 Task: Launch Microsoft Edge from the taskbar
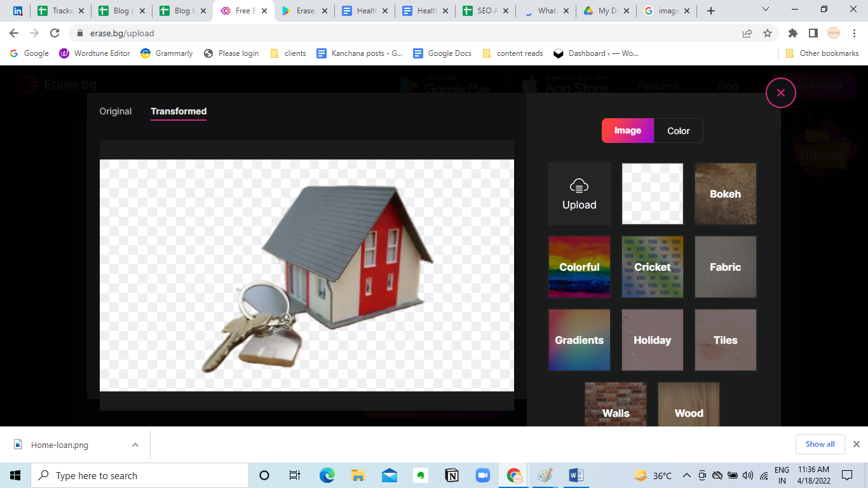pyautogui.click(x=327, y=475)
